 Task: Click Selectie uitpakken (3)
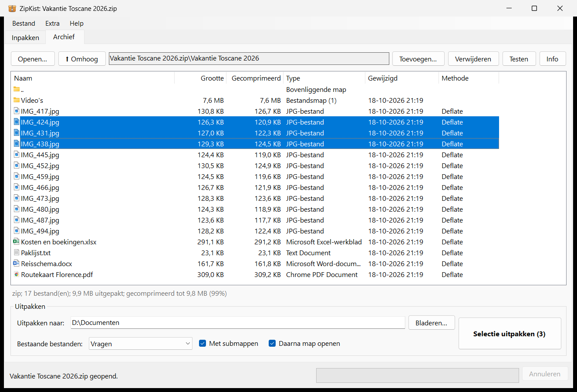pyautogui.click(x=510, y=334)
